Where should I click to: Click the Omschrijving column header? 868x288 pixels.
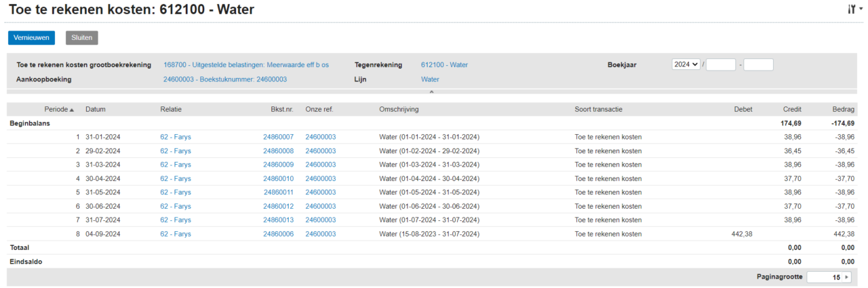[x=399, y=109]
